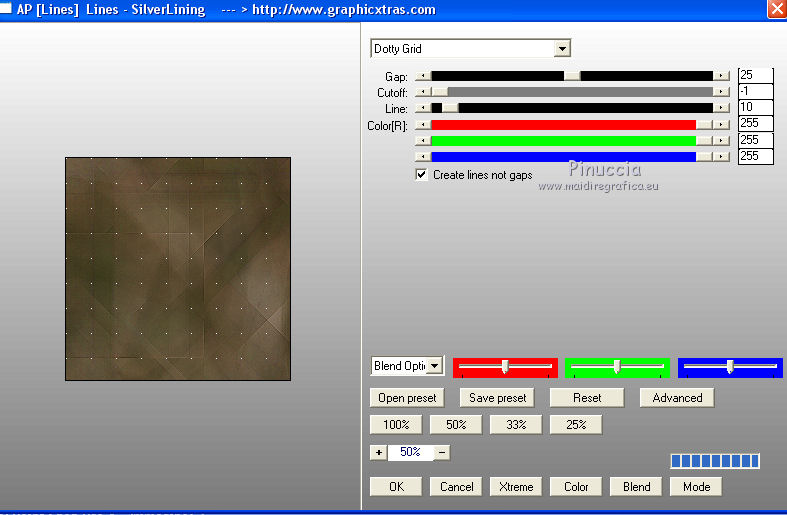Set preview zoom to 33%
Screen dimensions: 787x515
tap(516, 425)
